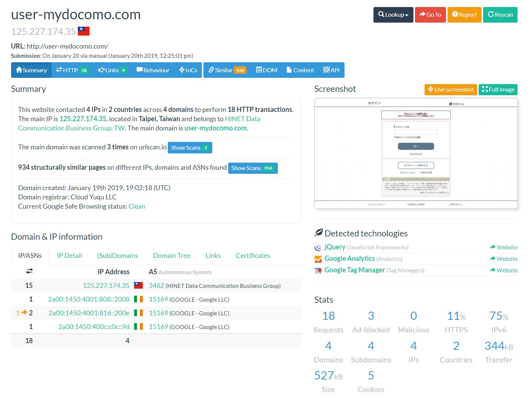The height and width of the screenshot is (405, 532).
Task: Click the Taiwan flag beside the main IP heading
Action: tap(84, 31)
